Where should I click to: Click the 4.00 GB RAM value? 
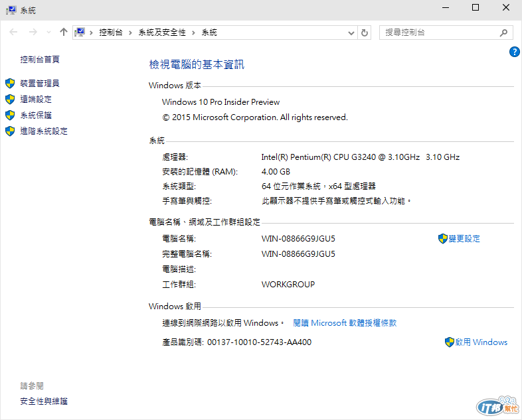[x=276, y=172]
